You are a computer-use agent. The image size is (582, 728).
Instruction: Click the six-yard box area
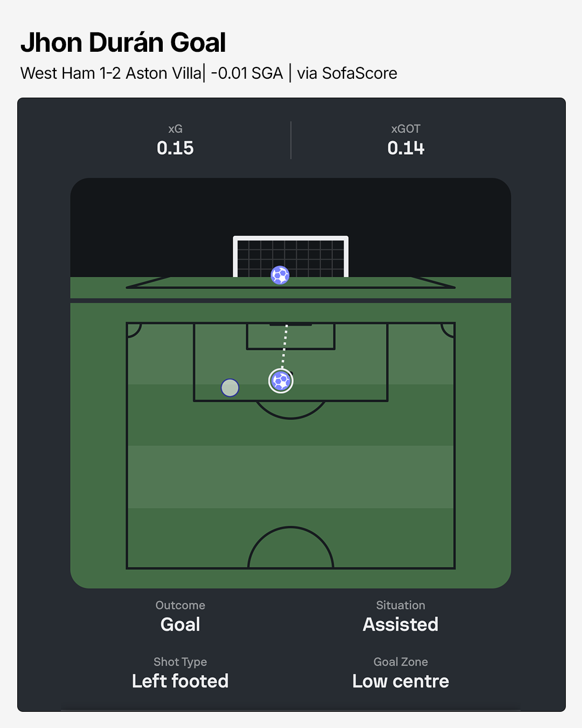[290, 336]
